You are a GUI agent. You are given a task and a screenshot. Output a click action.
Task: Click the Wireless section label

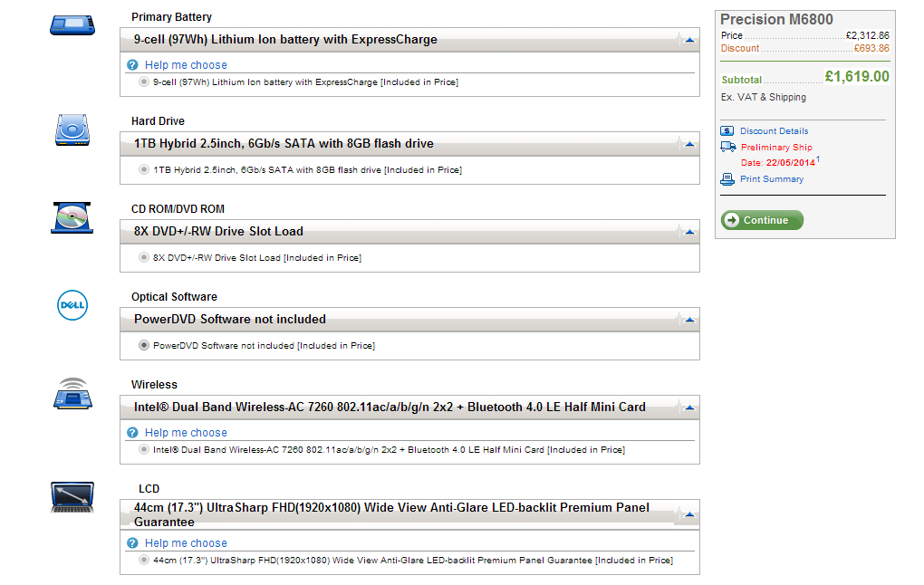pos(154,385)
